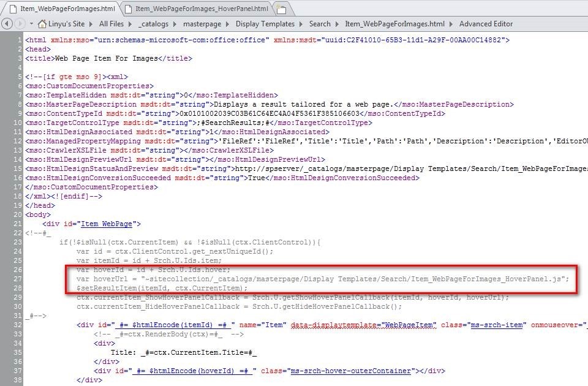Expand the arrow after Display Templates
Image resolution: width=588 pixels, height=386 pixels.
click(x=301, y=24)
